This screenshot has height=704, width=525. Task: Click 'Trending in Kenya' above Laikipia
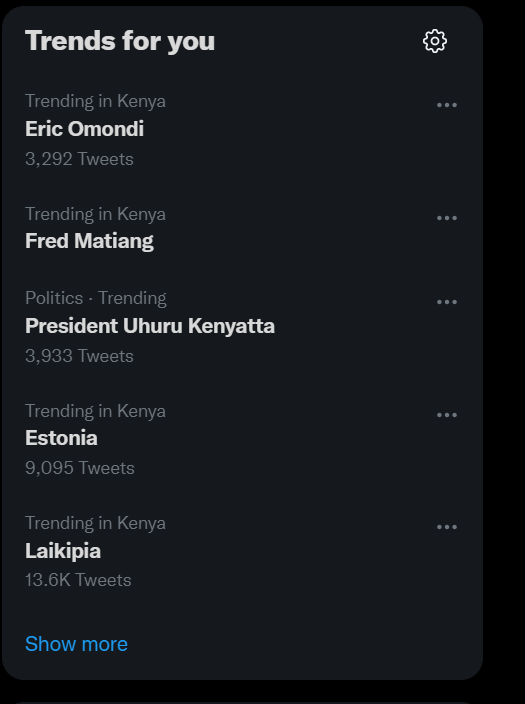coord(95,523)
